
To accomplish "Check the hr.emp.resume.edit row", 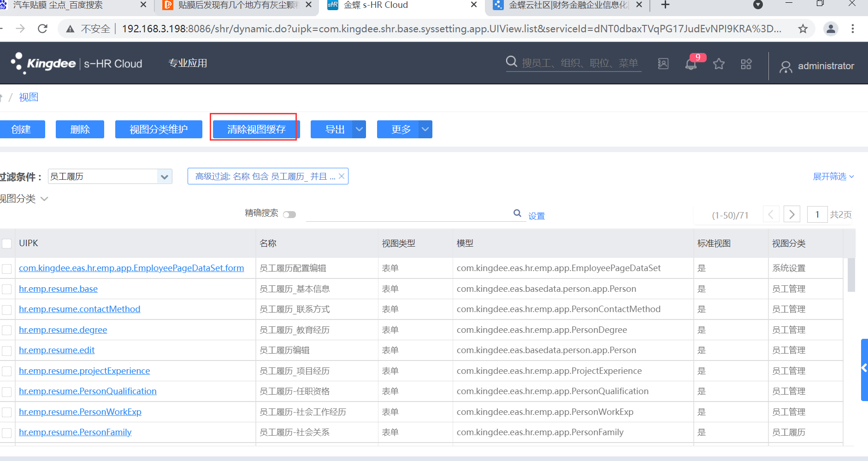I will pos(7,351).
